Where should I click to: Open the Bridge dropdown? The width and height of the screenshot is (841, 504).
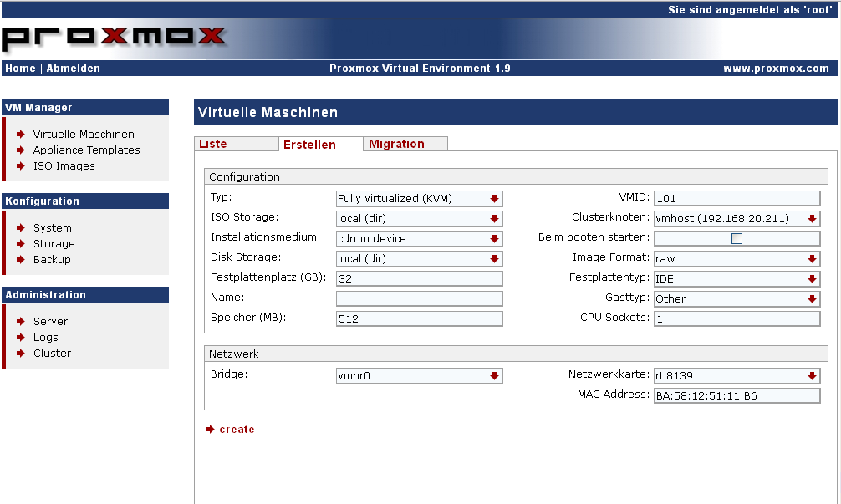coord(419,376)
